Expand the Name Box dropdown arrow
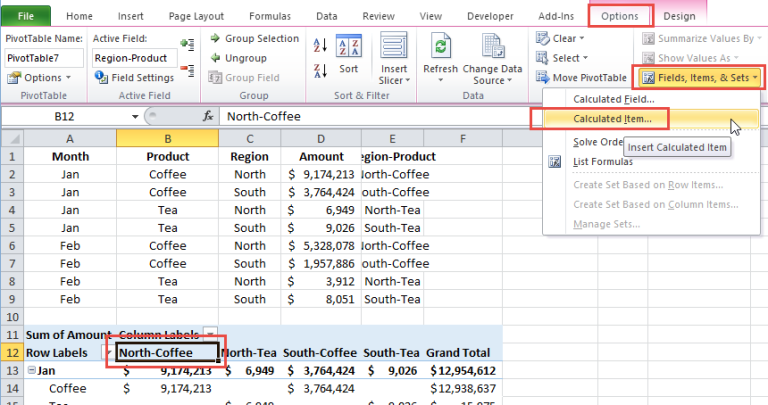 135,117
